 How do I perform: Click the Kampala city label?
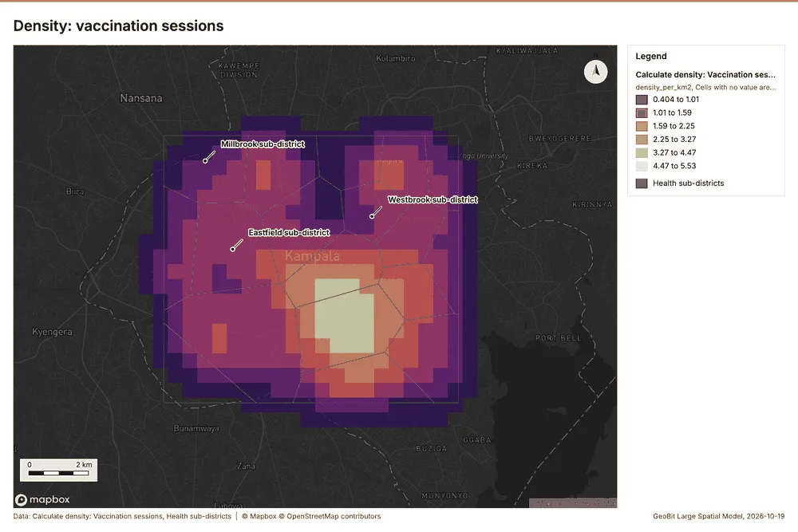tap(312, 256)
